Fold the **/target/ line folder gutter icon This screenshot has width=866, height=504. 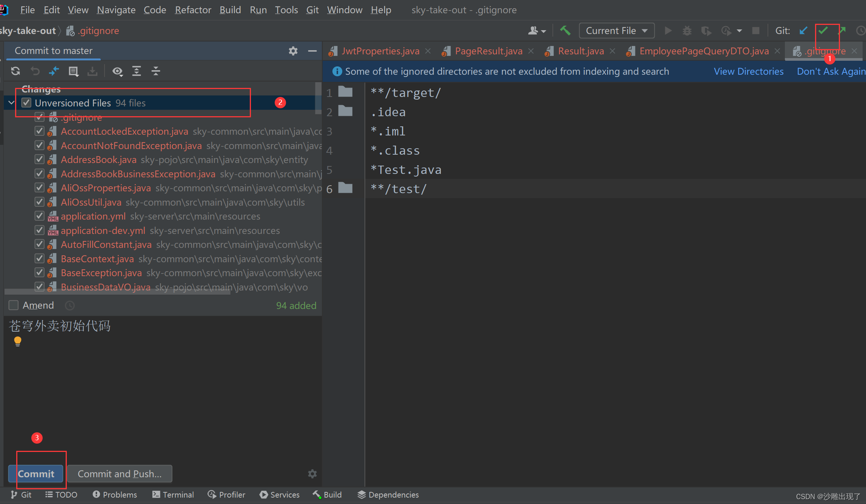click(345, 92)
